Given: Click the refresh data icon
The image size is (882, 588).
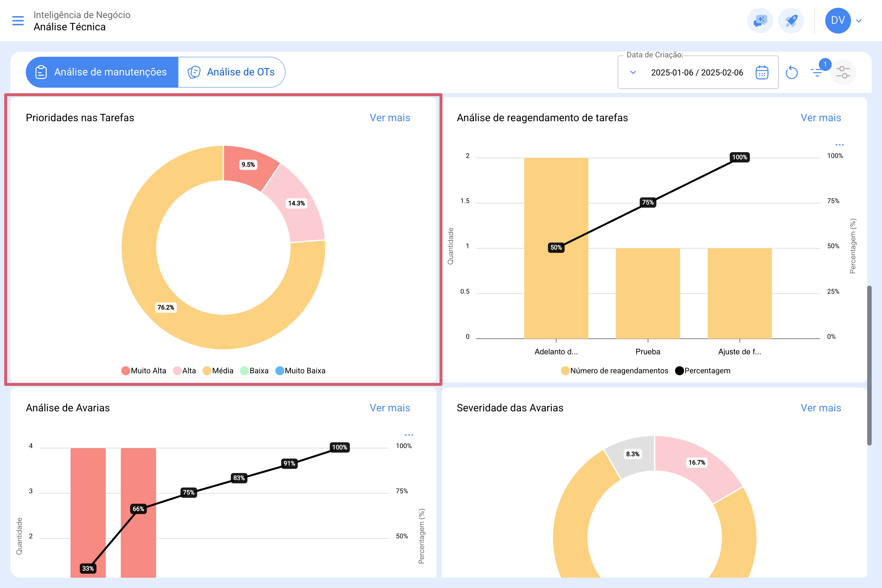Looking at the screenshot, I should pos(792,73).
